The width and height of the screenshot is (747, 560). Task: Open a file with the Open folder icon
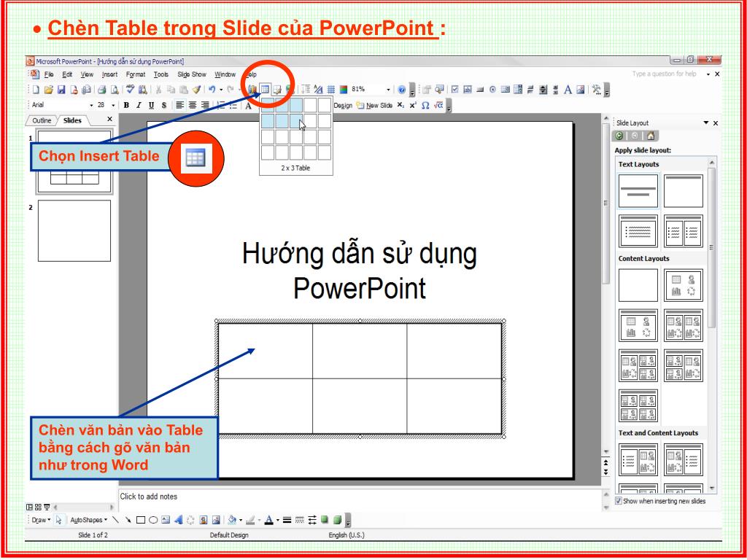[x=49, y=90]
